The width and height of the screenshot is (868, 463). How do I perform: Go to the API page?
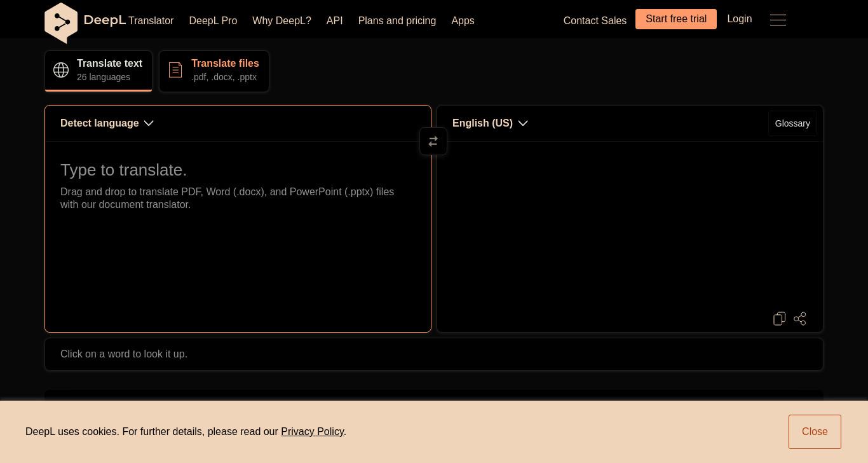[334, 21]
